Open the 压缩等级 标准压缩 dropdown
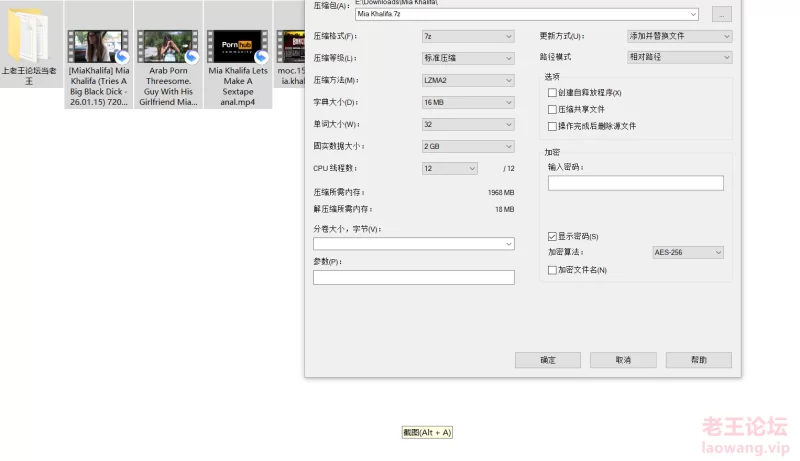 468,58
